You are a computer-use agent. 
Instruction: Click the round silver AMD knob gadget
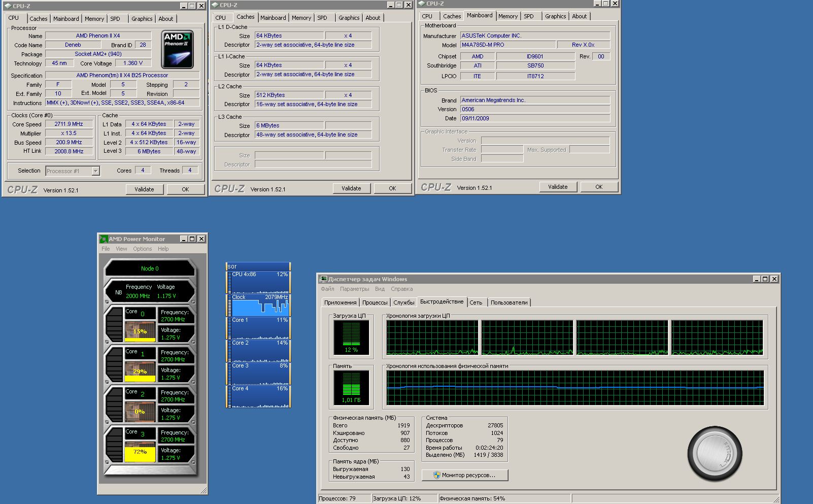coord(715,454)
